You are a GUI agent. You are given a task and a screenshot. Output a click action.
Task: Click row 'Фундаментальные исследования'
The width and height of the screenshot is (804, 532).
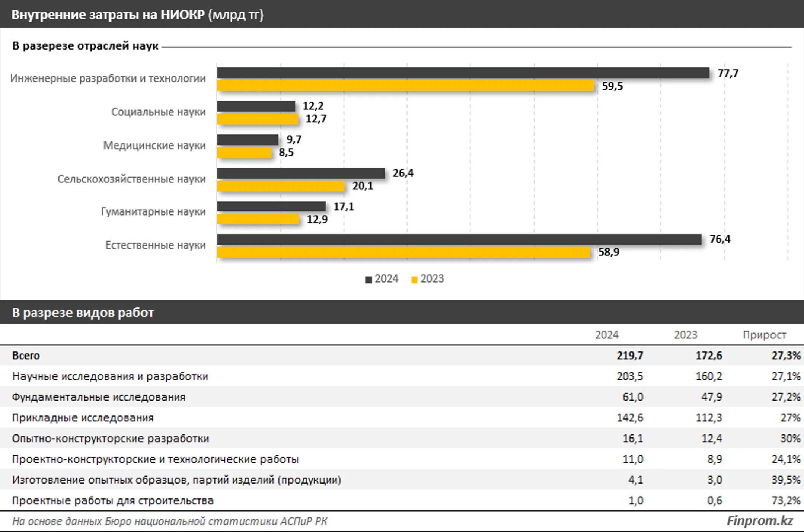(x=402, y=397)
